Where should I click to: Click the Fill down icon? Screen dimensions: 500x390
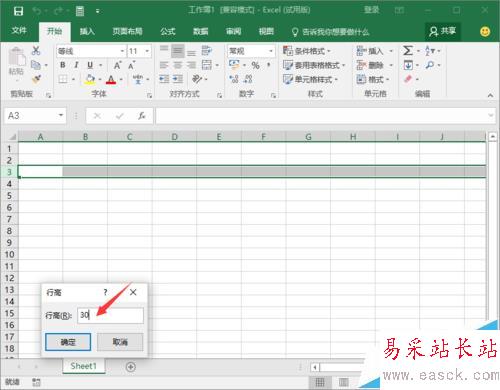tap(408, 65)
